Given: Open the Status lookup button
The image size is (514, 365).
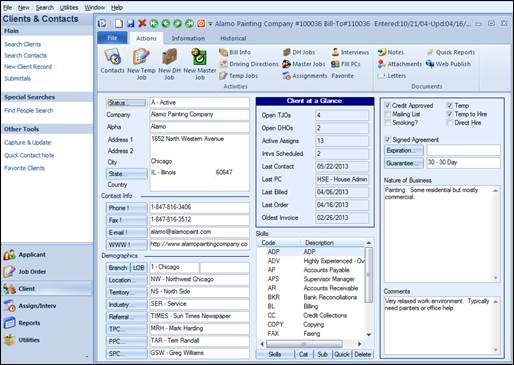Looking at the screenshot, I should (126, 103).
